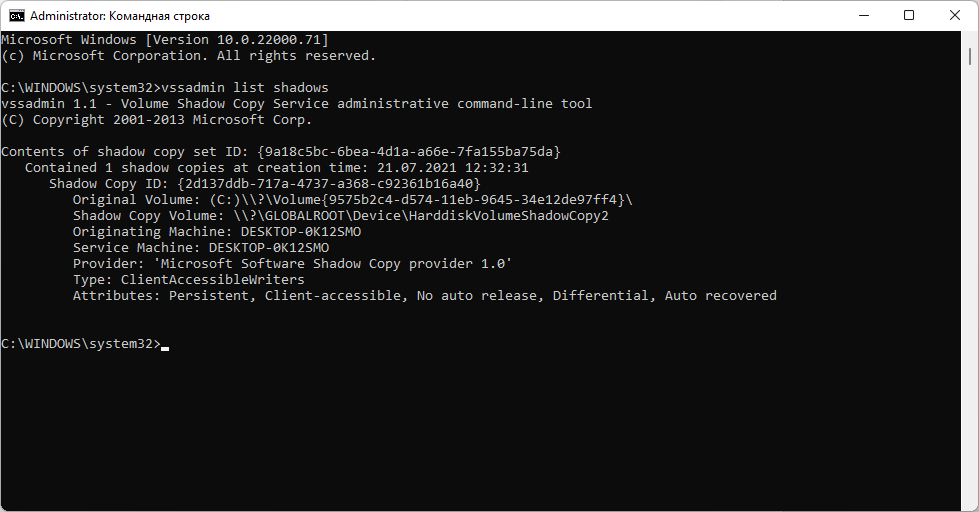Screen dimensions: 979x512
Task: Click the Command Prompt icon in title bar
Action: tap(17, 15)
